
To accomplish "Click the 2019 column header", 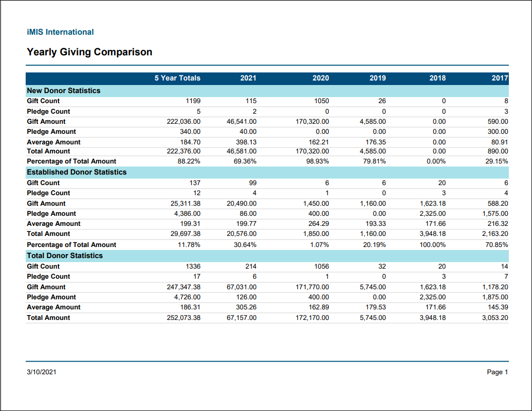I will (x=377, y=78).
